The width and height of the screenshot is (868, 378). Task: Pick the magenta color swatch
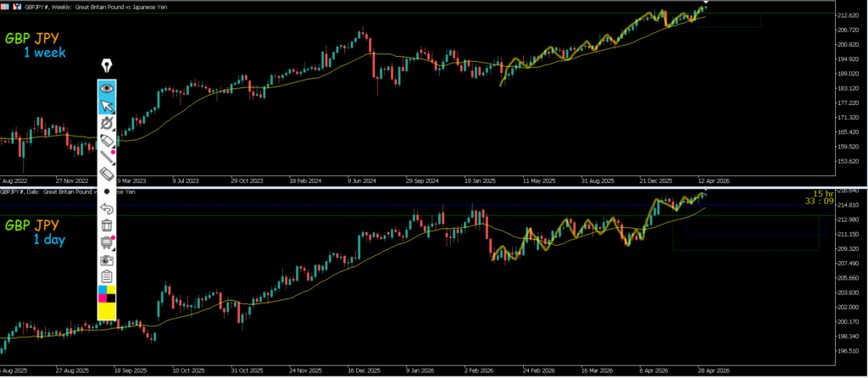(x=103, y=299)
